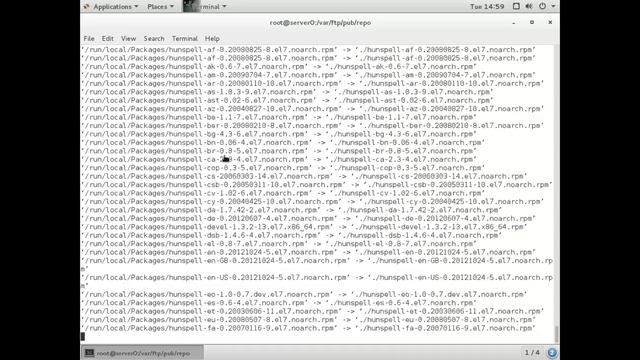Viewport: 640px width, 360px height.
Task: Click the hunspell-cop-0.3-5 output line
Action: [283, 168]
